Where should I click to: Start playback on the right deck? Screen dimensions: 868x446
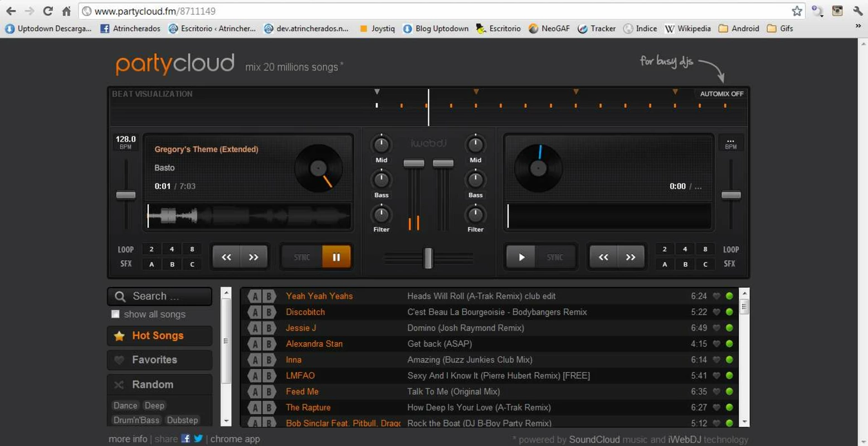[x=521, y=257]
